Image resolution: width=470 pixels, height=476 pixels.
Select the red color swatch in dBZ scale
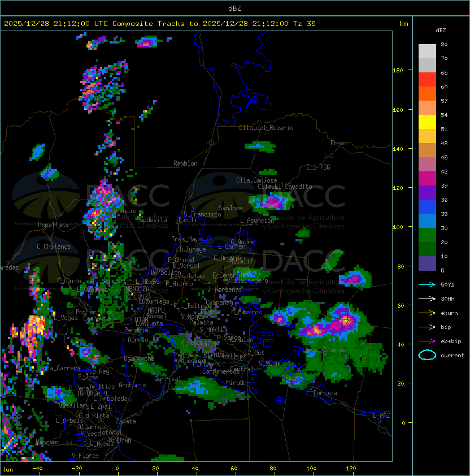point(427,80)
